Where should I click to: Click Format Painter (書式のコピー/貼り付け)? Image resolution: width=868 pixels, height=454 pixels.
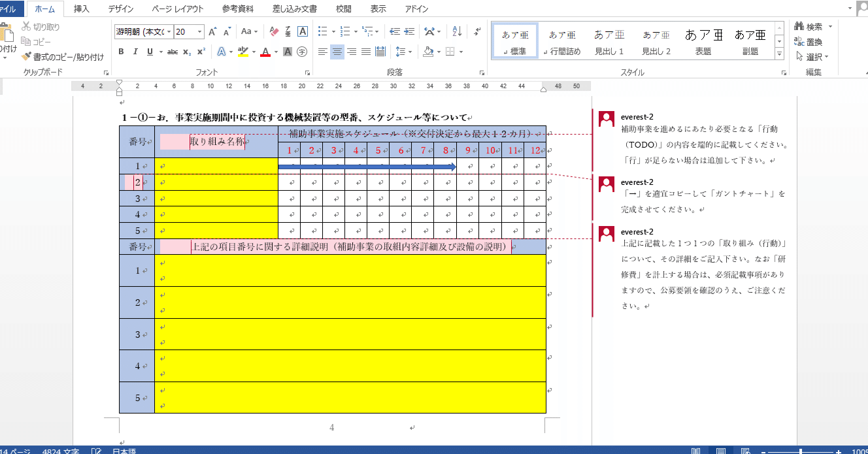click(x=63, y=57)
